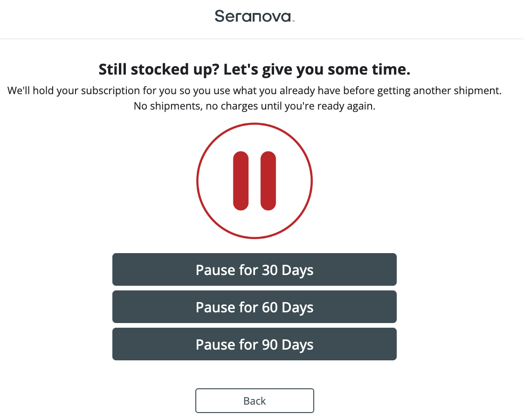The image size is (524, 420).
Task: Click the white gap between the pause bars
Action: pyautogui.click(x=255, y=181)
